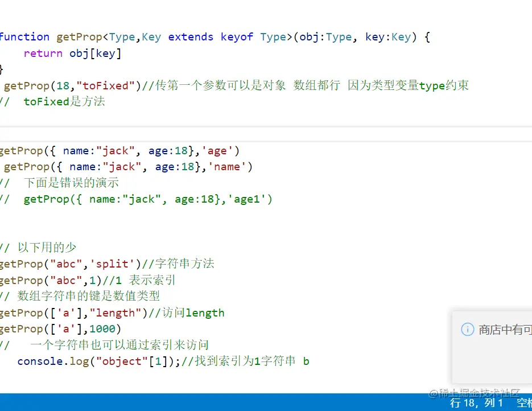Click the info icon in the notification popup
This screenshot has width=532, height=411.
pyautogui.click(x=467, y=329)
